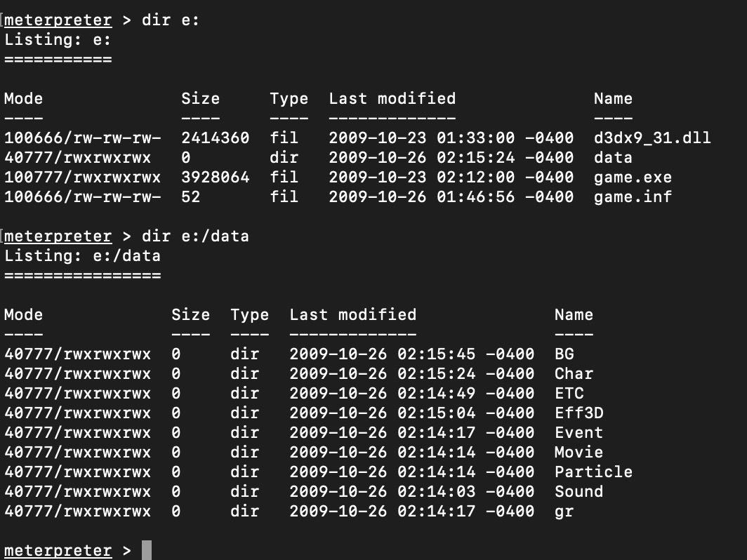The image size is (747, 560).
Task: Click the data directory name in e: listing
Action: [x=613, y=158]
